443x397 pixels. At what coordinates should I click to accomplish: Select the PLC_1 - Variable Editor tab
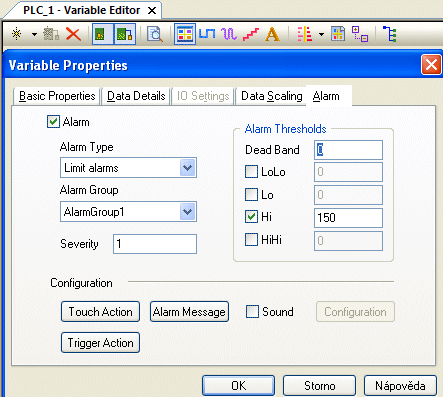pos(81,10)
